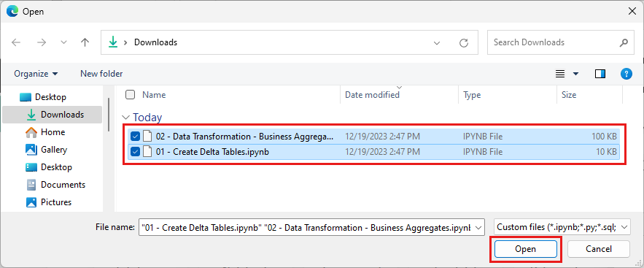Select 01 - Create Delta Tables.ipynb file

pos(212,152)
